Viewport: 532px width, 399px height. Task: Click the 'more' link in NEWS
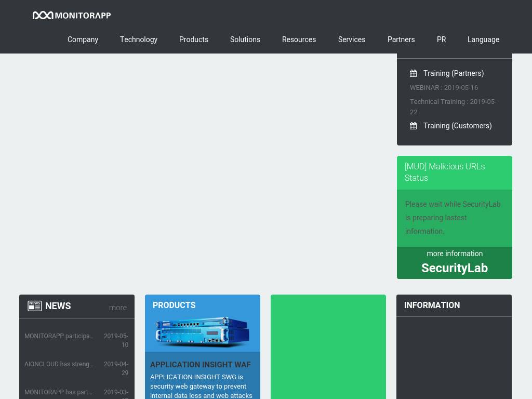coord(118,308)
